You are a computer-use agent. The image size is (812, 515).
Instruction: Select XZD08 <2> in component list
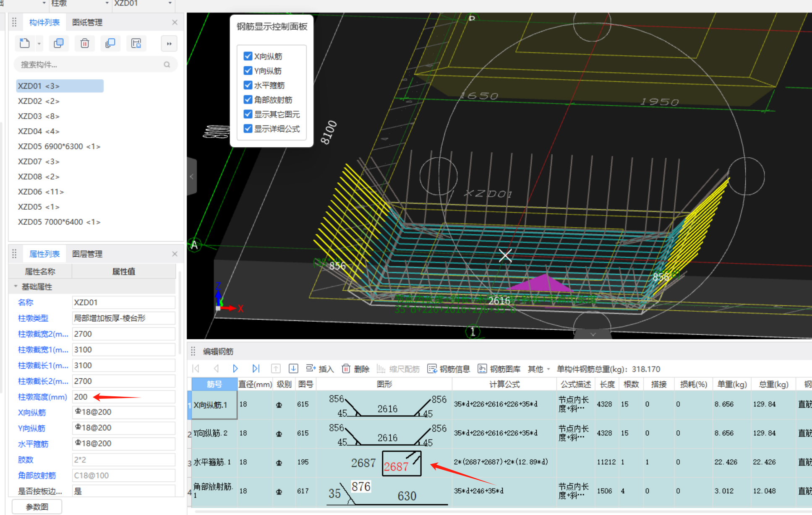39,177
